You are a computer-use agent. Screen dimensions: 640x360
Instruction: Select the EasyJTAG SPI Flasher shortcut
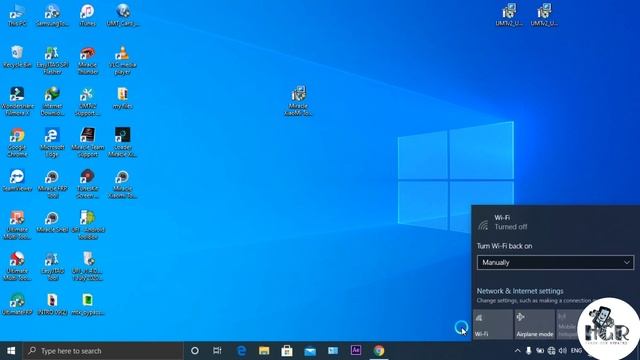point(52,60)
